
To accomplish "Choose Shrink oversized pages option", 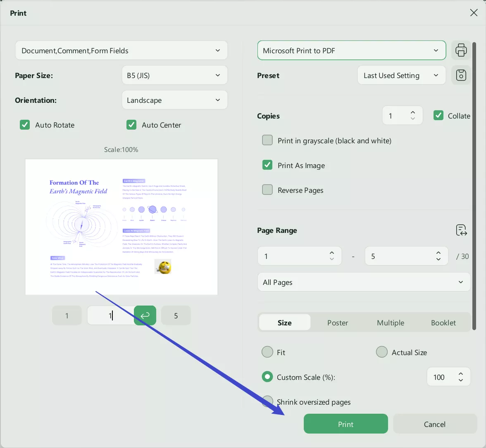I will (x=267, y=402).
